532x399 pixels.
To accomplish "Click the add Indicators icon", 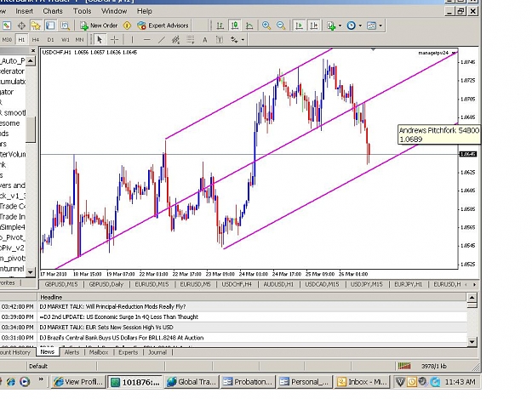I will click(x=331, y=26).
